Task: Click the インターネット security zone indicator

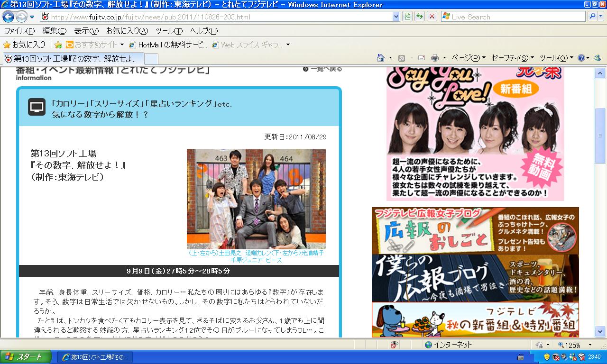Action: [x=448, y=345]
